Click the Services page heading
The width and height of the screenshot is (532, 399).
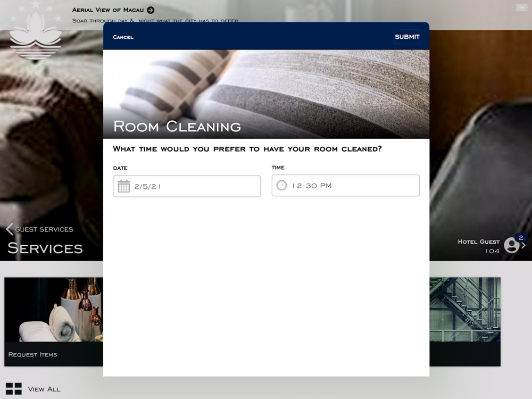point(45,248)
